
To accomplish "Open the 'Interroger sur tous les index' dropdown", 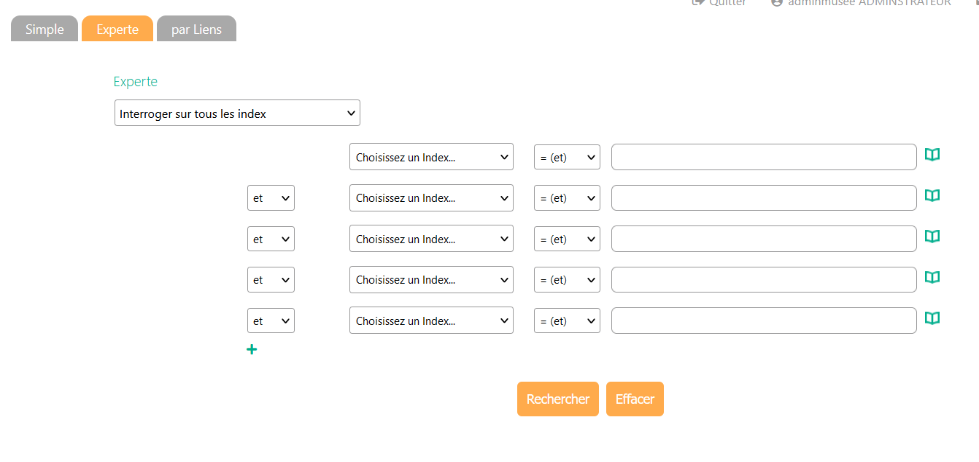I will (237, 113).
